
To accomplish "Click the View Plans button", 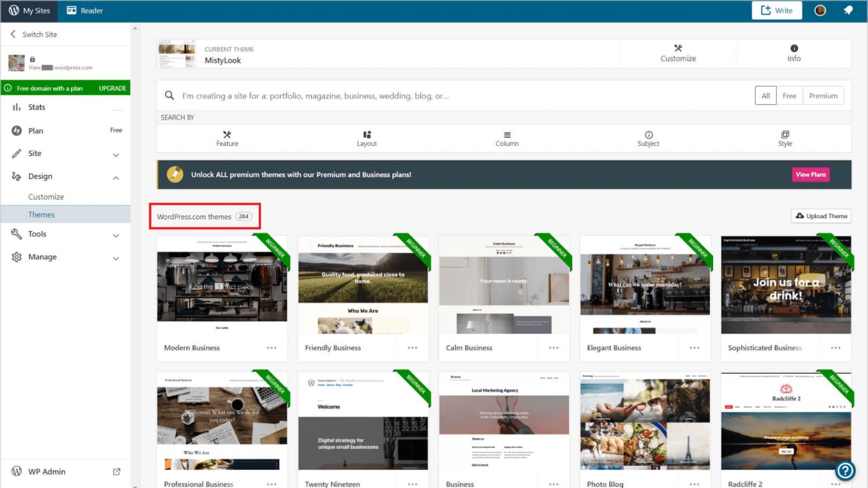I will coord(810,175).
